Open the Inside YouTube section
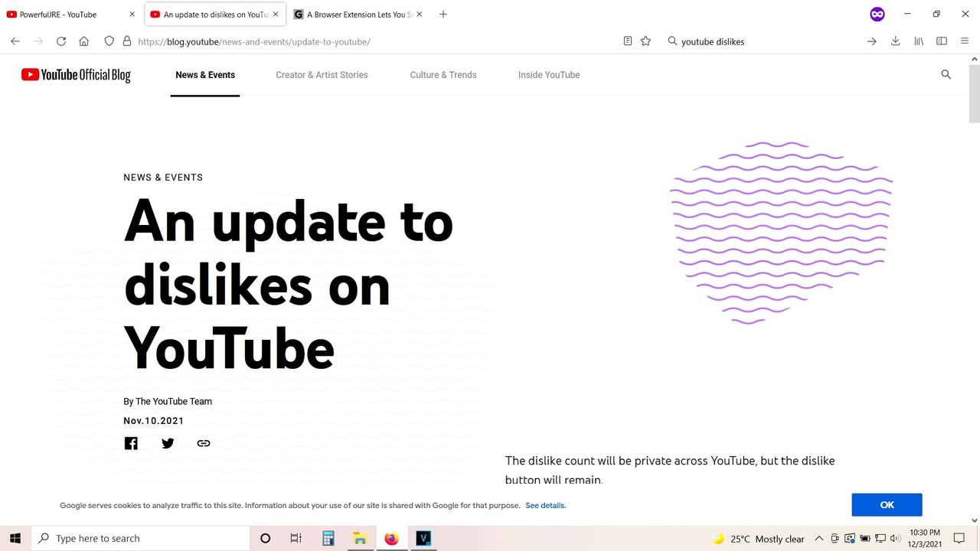This screenshot has width=980, height=551. [549, 75]
